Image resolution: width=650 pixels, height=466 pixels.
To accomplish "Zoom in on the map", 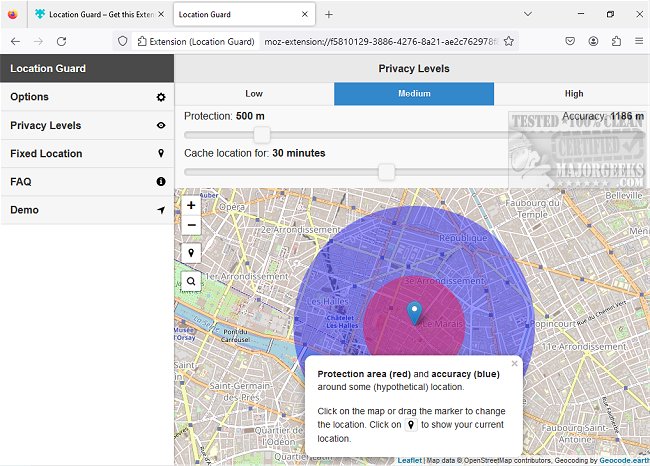I will pyautogui.click(x=191, y=205).
